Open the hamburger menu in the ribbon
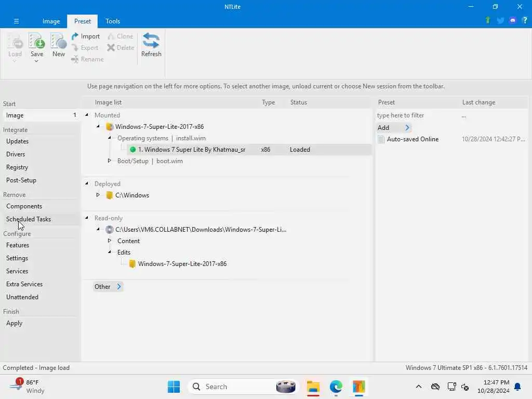The image size is (532, 399). [16, 21]
